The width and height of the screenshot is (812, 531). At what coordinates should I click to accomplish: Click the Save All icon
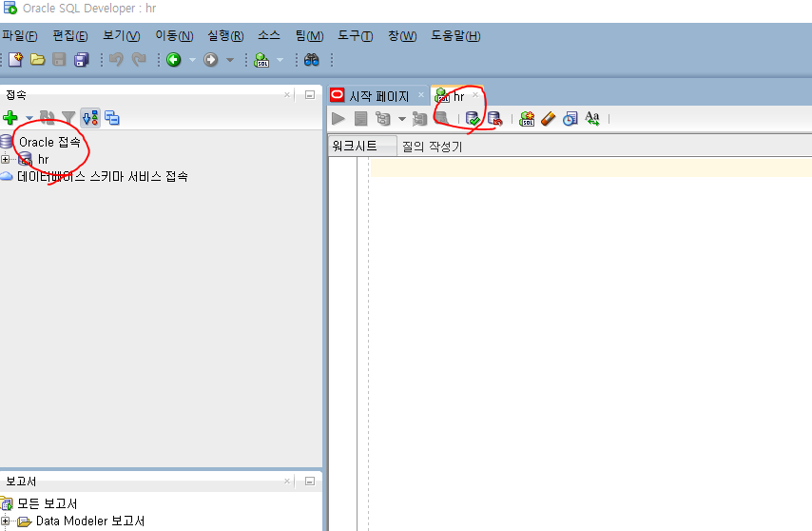point(82,60)
